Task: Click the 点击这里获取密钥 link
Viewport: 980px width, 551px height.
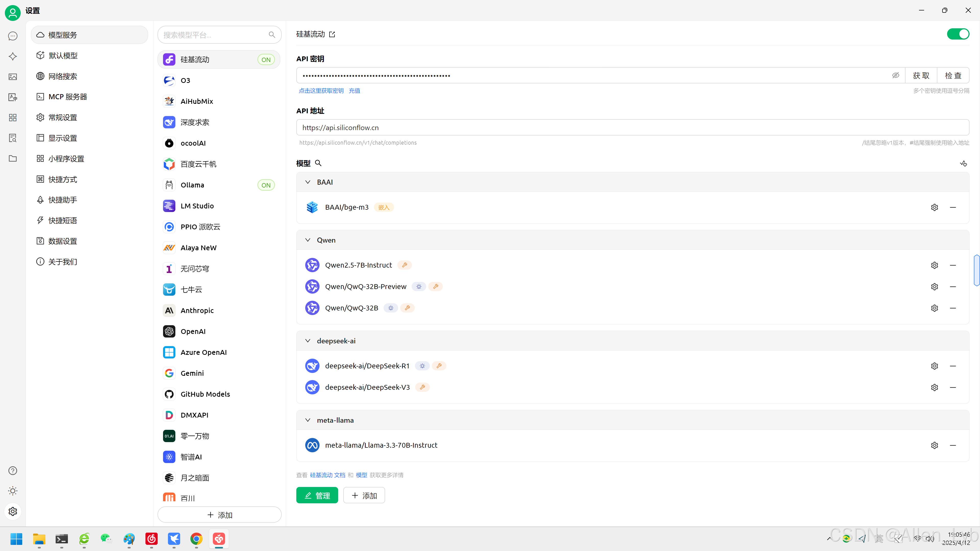Action: (321, 91)
